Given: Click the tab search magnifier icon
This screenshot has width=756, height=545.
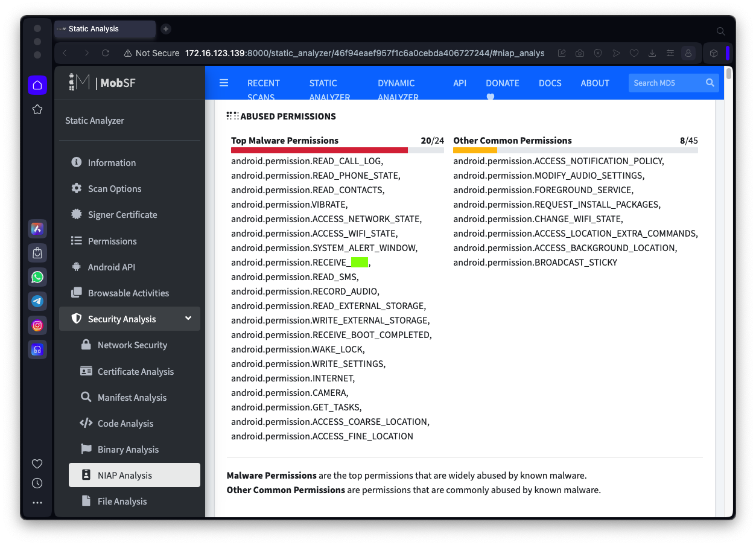Looking at the screenshot, I should coord(720,31).
